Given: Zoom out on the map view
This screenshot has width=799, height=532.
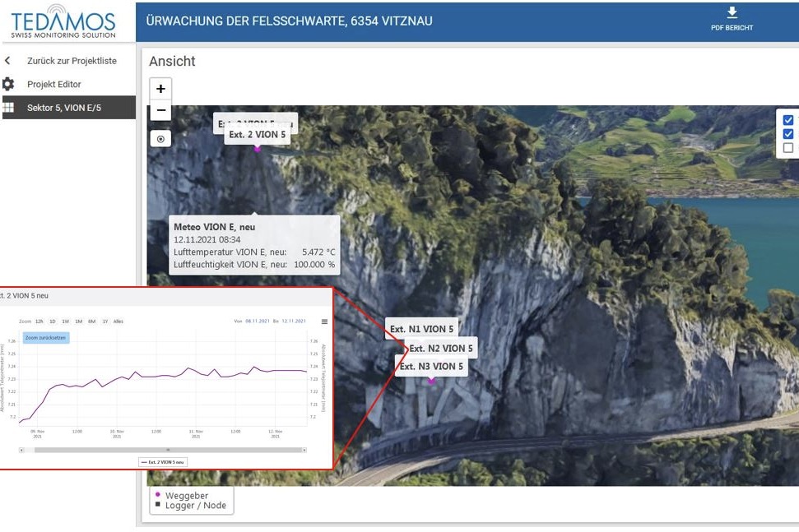Looking at the screenshot, I should point(160,110).
